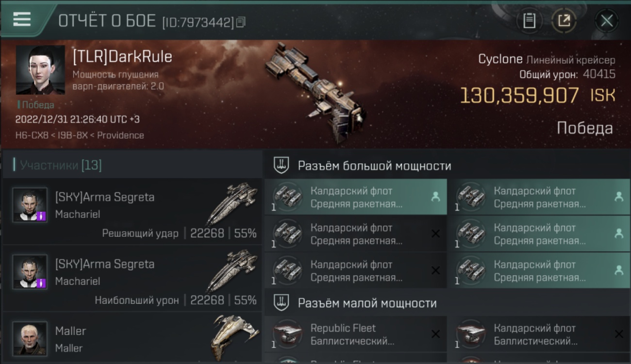Copy the battle report ID with copy icon
Image resolution: width=631 pixels, height=364 pixels.
click(241, 22)
